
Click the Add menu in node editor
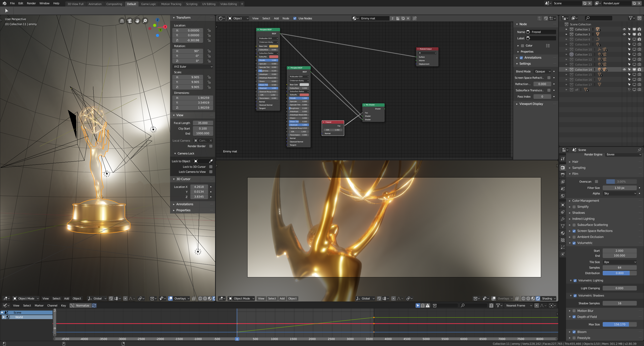277,18
